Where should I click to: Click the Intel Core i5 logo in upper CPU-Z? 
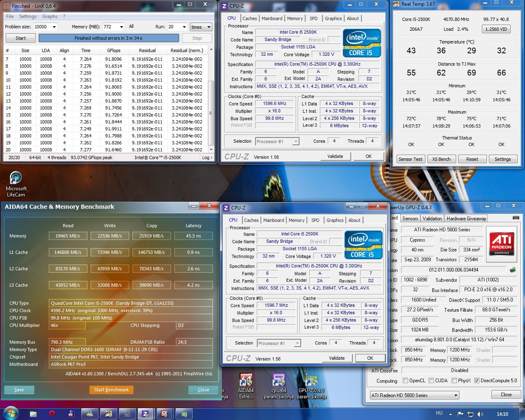362,43
